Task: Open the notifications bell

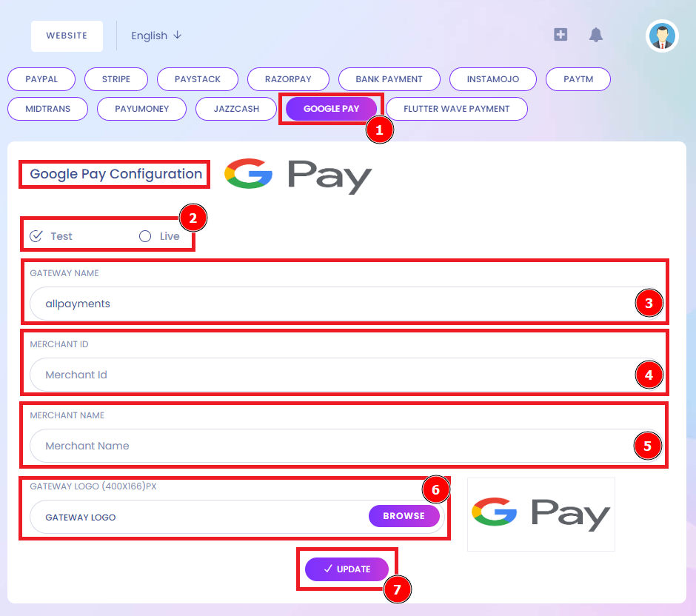Action: (x=596, y=34)
